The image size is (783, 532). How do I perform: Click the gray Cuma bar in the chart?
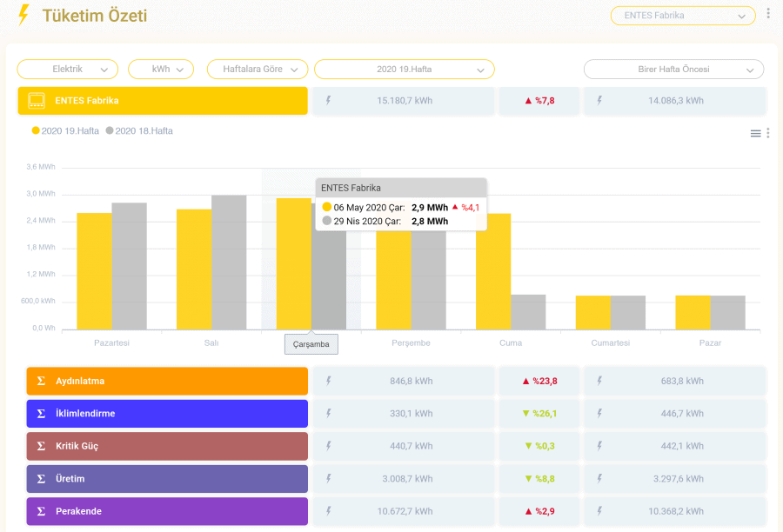click(x=528, y=312)
